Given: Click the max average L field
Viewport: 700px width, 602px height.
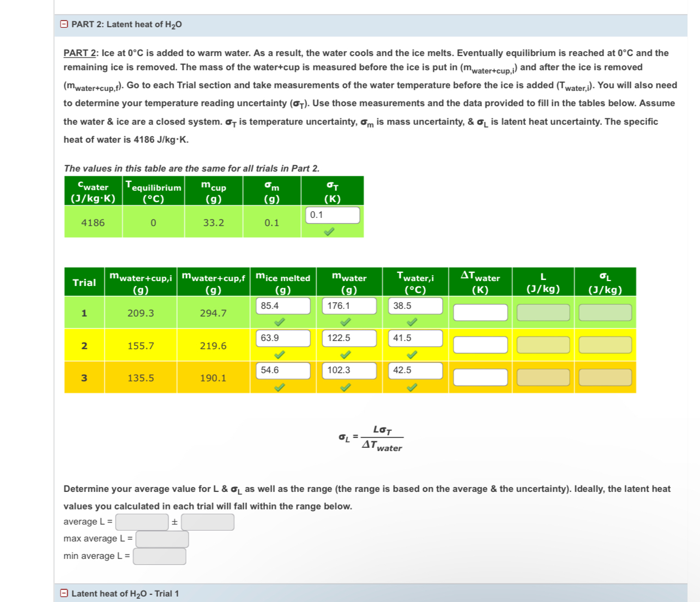Looking at the screenshot, I should pyautogui.click(x=162, y=539).
